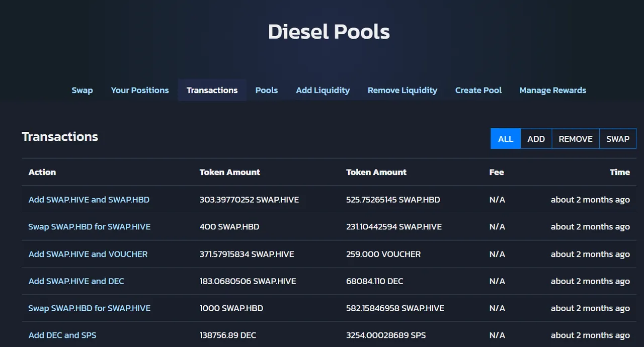Open Manage Rewards tab
Image resolution: width=644 pixels, height=347 pixels.
552,90
